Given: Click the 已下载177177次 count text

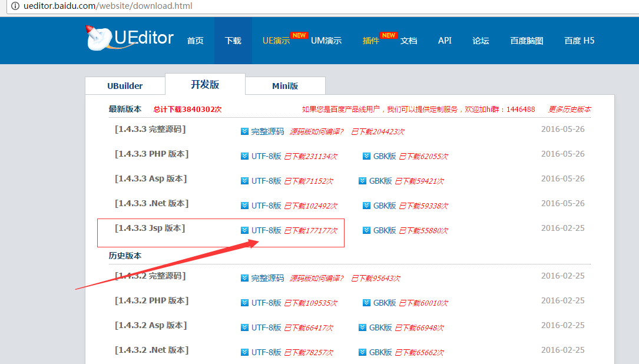Looking at the screenshot, I should coord(310,231).
